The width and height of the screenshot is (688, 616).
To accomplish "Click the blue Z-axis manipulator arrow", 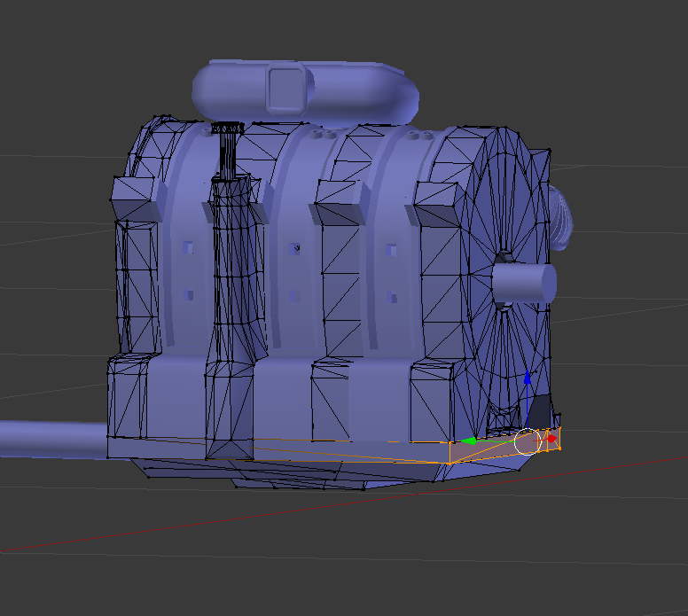I will click(528, 378).
